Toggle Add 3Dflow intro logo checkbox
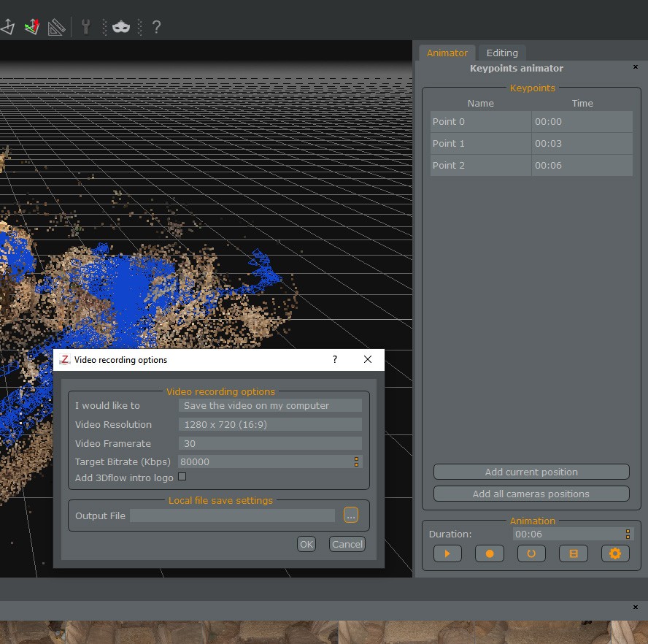 click(182, 477)
